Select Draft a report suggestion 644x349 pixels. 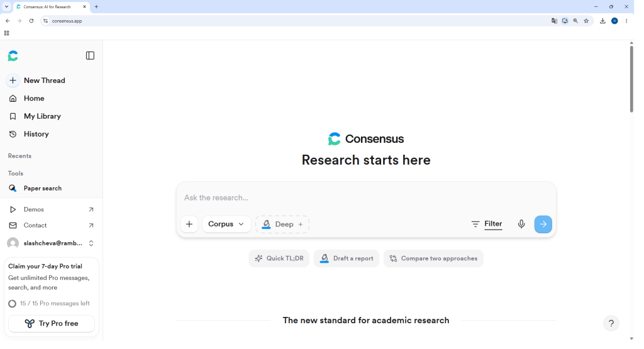(347, 258)
